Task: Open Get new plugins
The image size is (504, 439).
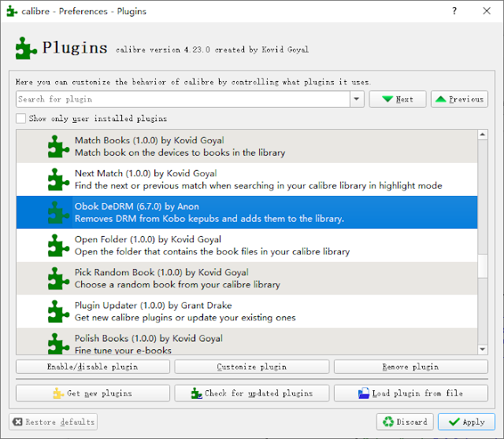Action: pos(93,393)
